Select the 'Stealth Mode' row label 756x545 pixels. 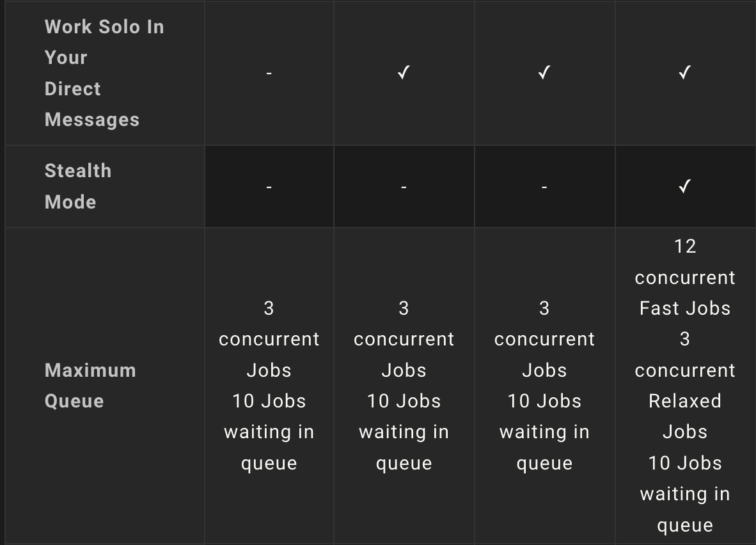(78, 186)
